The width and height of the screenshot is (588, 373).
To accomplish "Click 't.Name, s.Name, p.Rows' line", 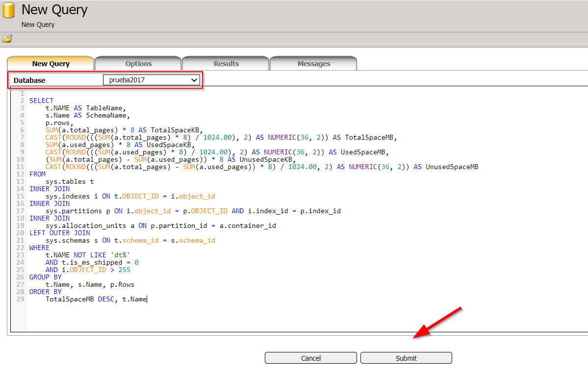I will tap(90, 285).
